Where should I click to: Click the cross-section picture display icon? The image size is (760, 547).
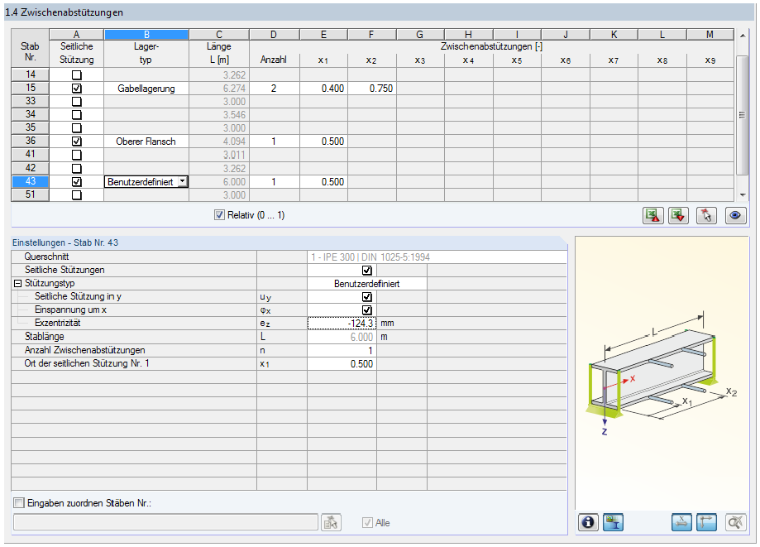point(613,522)
